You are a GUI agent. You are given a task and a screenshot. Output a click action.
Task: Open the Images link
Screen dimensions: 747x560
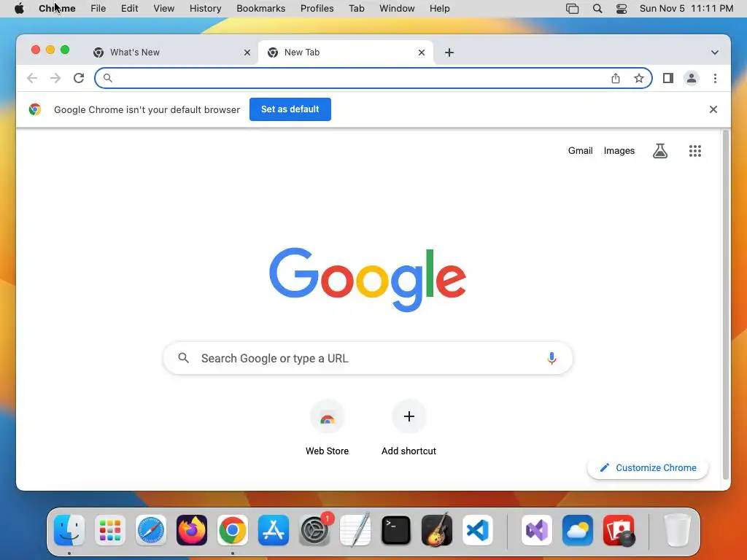coord(619,151)
